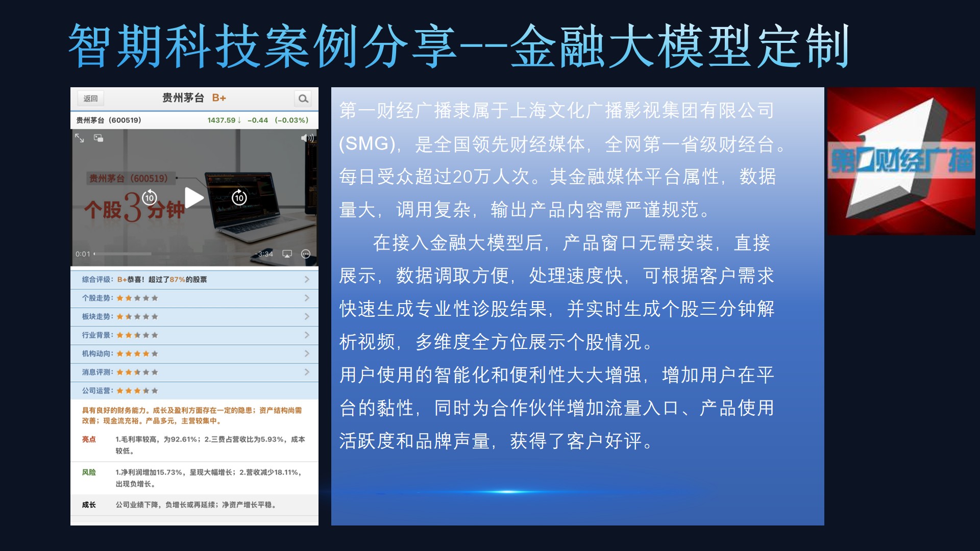Image resolution: width=980 pixels, height=551 pixels.
Task: Open video more-options ellipsis icon
Action: click(306, 254)
